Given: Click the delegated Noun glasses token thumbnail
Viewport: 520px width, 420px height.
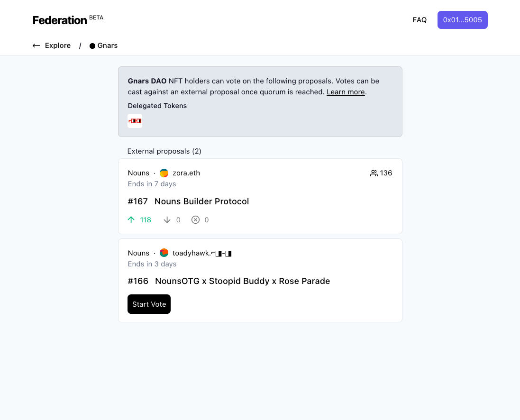Looking at the screenshot, I should pos(135,121).
